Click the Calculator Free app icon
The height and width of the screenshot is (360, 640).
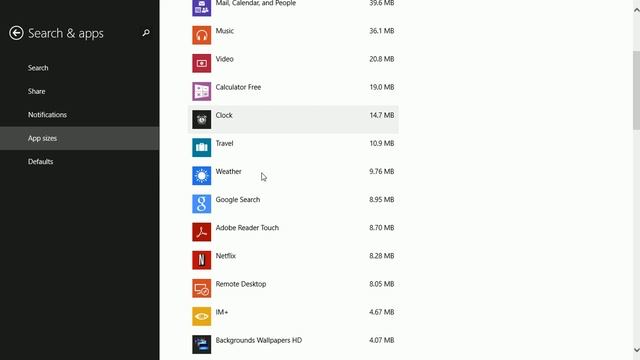tap(202, 91)
